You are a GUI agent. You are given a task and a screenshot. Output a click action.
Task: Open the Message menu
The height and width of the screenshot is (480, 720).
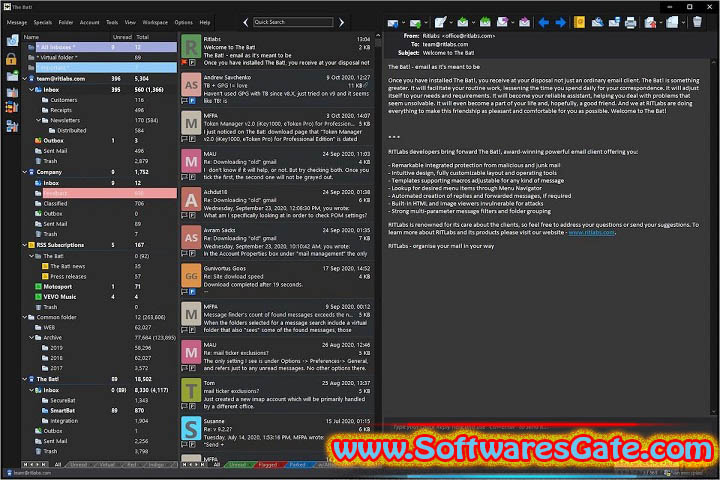(17, 22)
